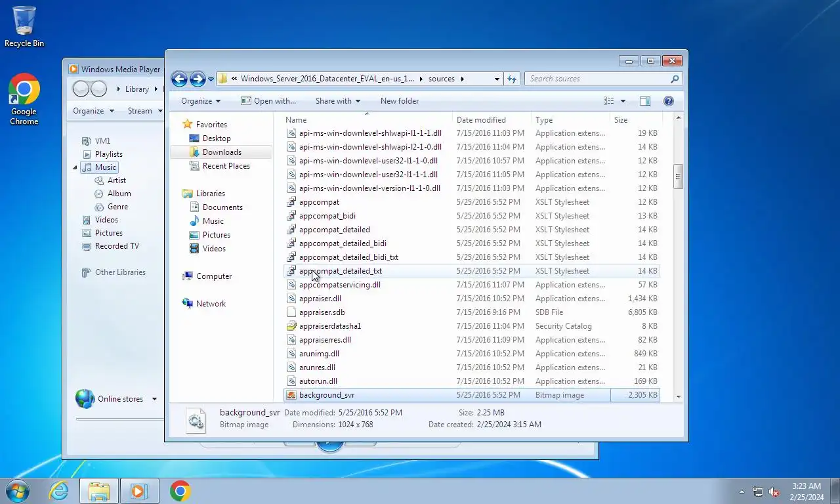840x504 pixels.
Task: Select the appraiserdatasha1 security catalog icon
Action: pyautogui.click(x=292, y=326)
